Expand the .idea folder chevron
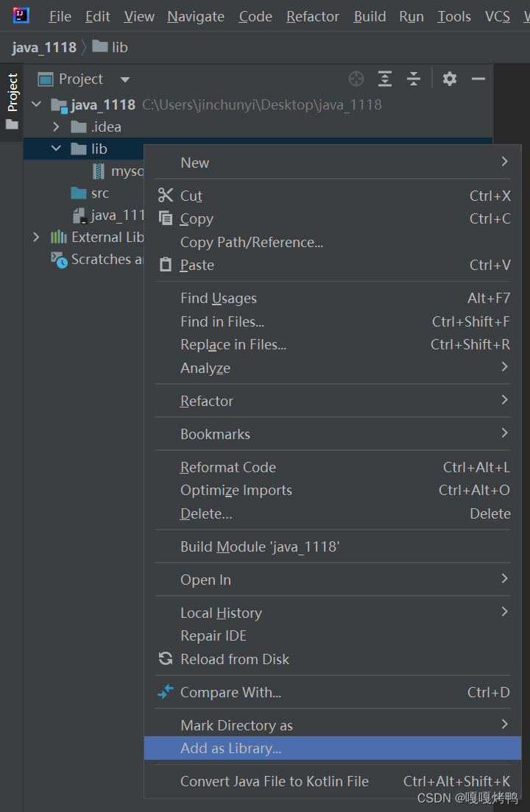This screenshot has width=530, height=812. click(x=57, y=127)
